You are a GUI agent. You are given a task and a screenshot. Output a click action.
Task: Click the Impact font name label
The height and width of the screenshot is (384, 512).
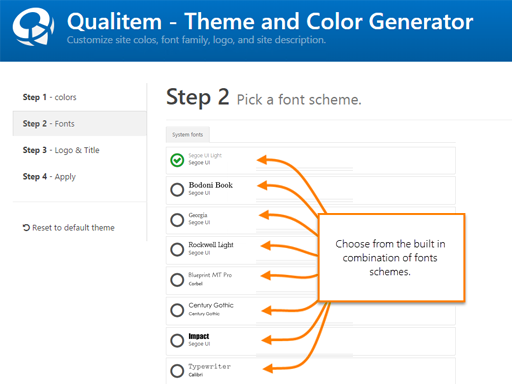click(x=199, y=336)
